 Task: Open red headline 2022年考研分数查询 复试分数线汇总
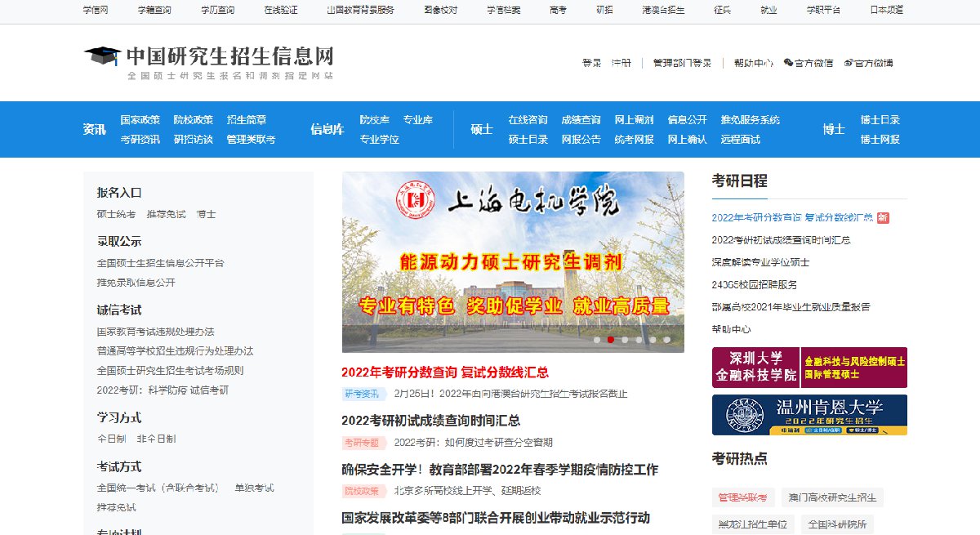[x=445, y=372]
